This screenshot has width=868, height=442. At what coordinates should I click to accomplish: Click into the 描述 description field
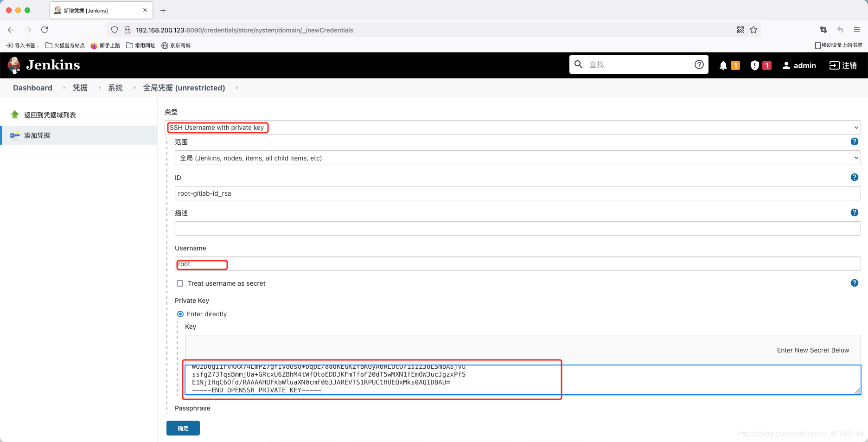click(x=517, y=228)
